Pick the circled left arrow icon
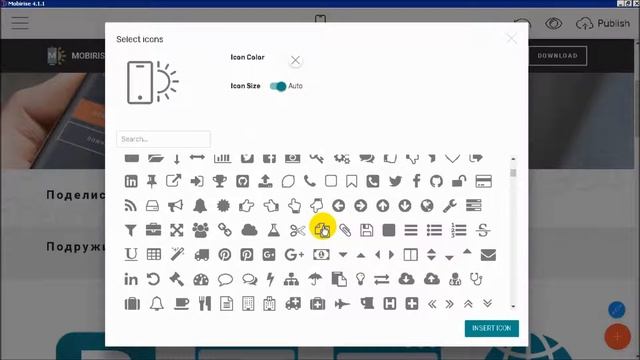The width and height of the screenshot is (640, 360). pos(338,206)
